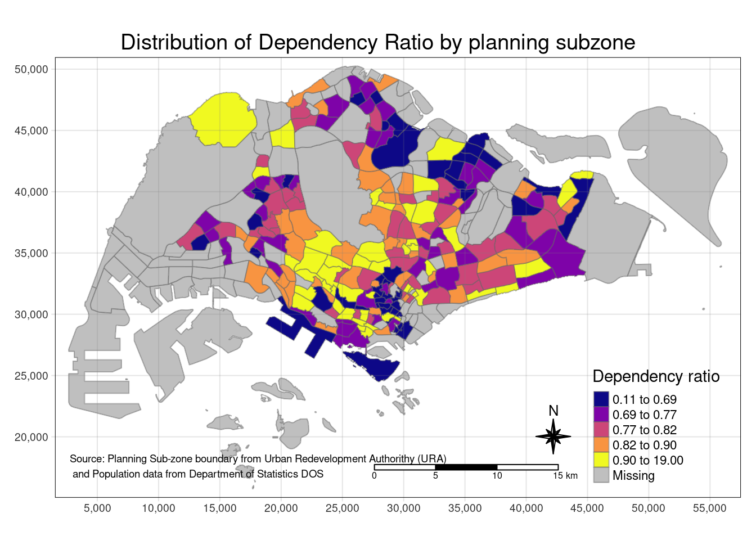Click the yellow 0.90 to 19.00 legend swatch
The width and height of the screenshot is (756, 540).
pyautogui.click(x=601, y=460)
